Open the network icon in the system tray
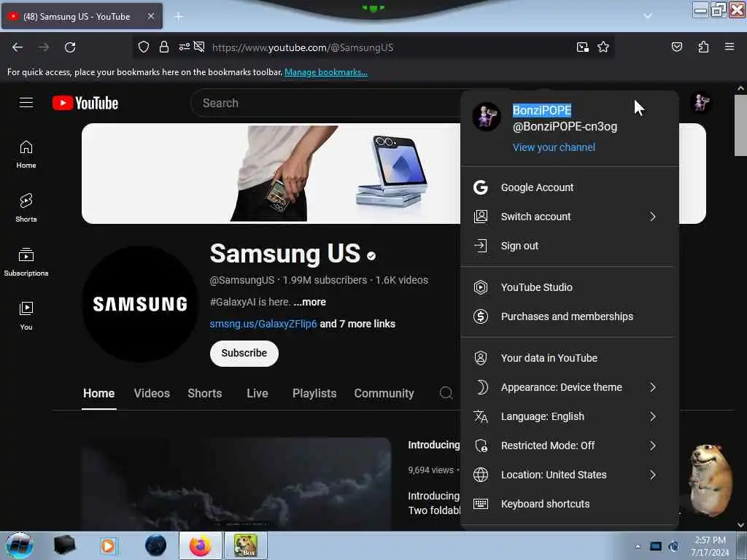The image size is (747, 560). (x=656, y=546)
